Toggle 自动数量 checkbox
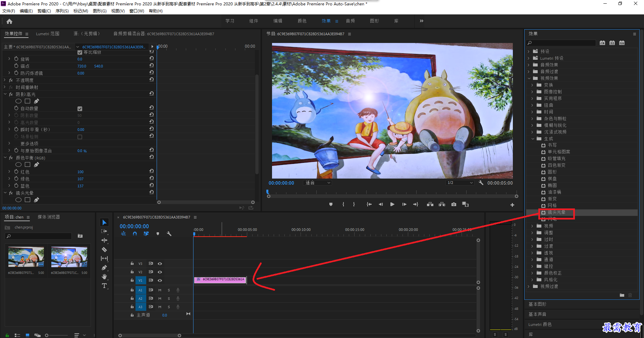This screenshot has height=338, width=644. pyautogui.click(x=80, y=109)
